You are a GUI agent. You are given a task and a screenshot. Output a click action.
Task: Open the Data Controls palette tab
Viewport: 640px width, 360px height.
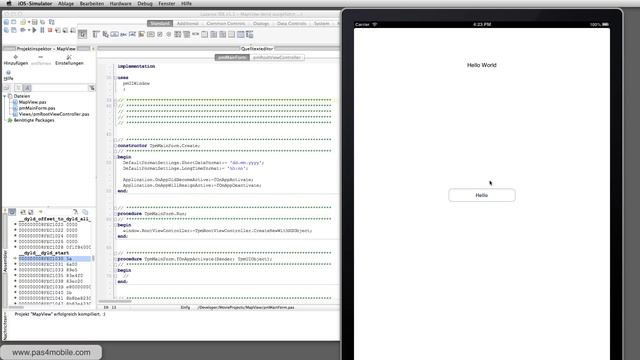(x=291, y=23)
